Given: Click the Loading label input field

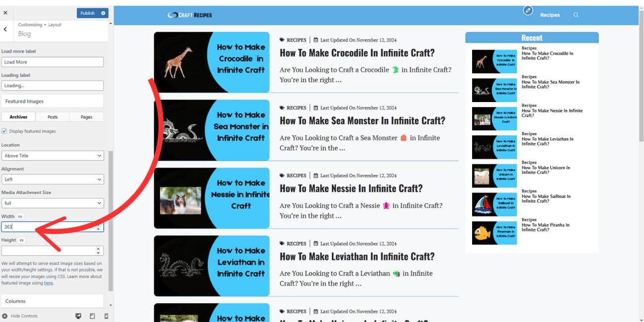Looking at the screenshot, I should [53, 86].
